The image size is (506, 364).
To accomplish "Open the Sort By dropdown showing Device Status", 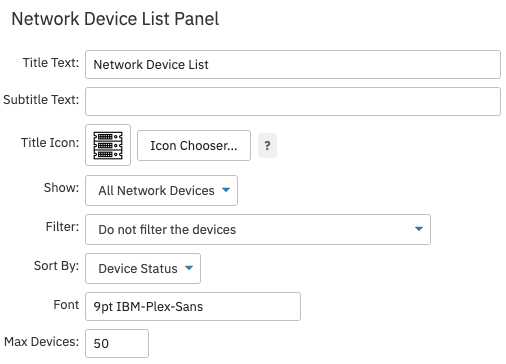I will coord(143,268).
